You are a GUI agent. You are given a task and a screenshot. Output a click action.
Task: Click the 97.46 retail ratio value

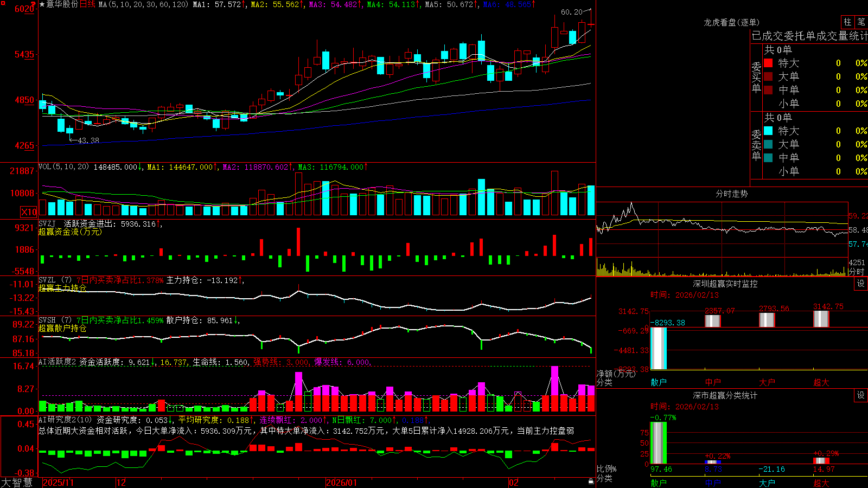(661, 469)
